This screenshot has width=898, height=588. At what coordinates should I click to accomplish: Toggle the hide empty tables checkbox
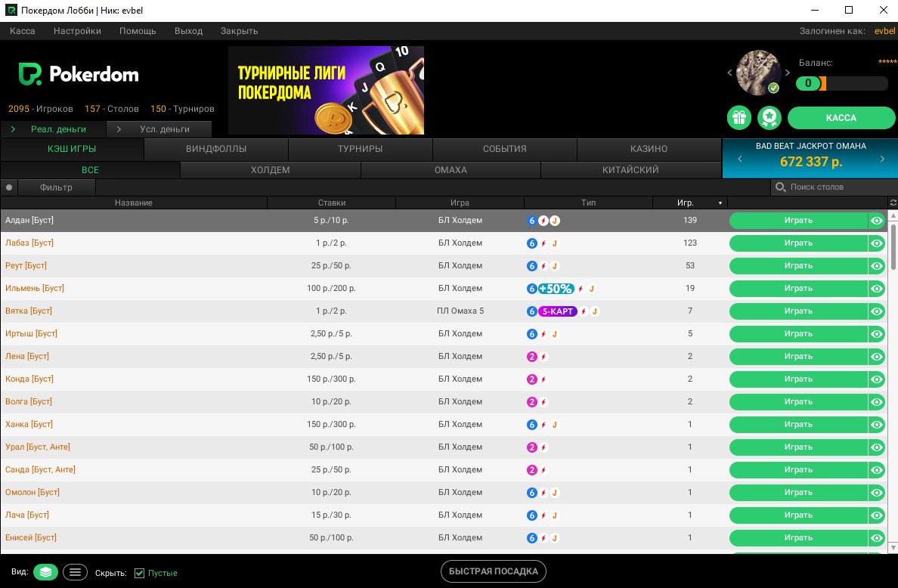[139, 573]
